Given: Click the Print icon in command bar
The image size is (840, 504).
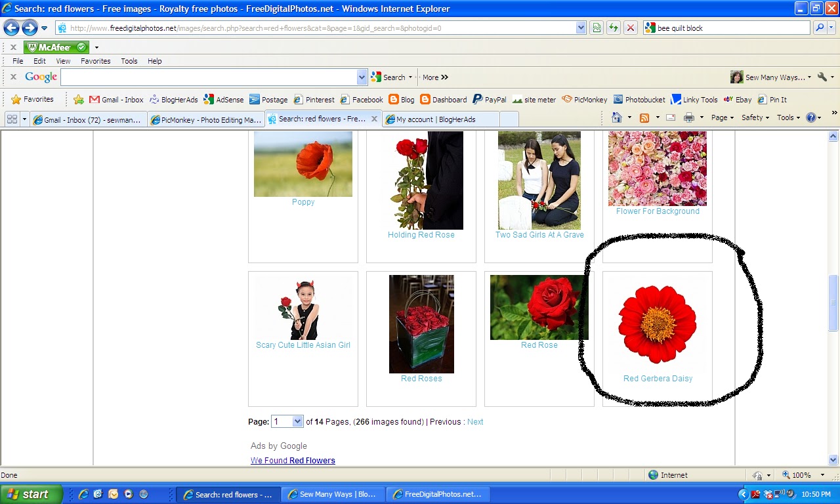Looking at the screenshot, I should point(689,117).
